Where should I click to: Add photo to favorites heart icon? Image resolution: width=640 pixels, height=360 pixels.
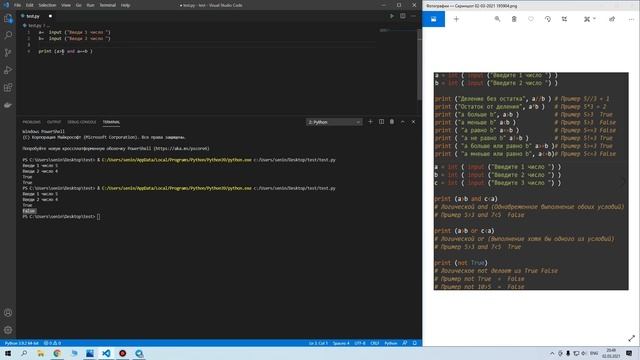pos(531,19)
